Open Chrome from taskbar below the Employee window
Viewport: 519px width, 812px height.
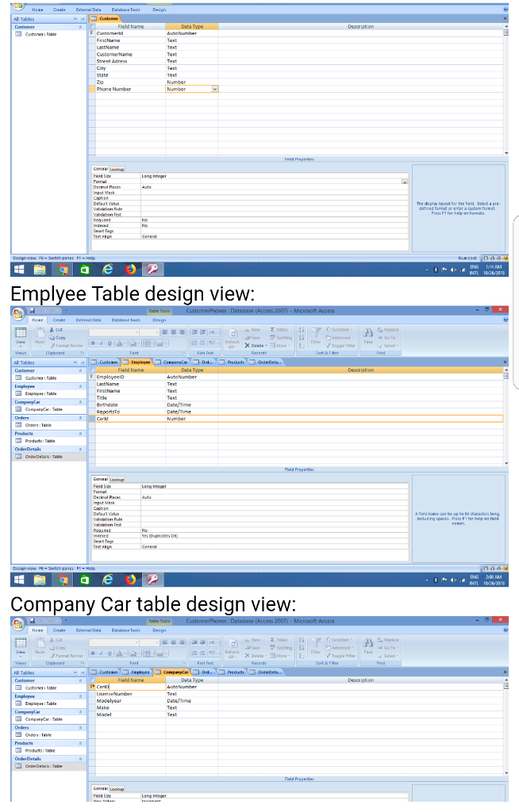[x=63, y=580]
